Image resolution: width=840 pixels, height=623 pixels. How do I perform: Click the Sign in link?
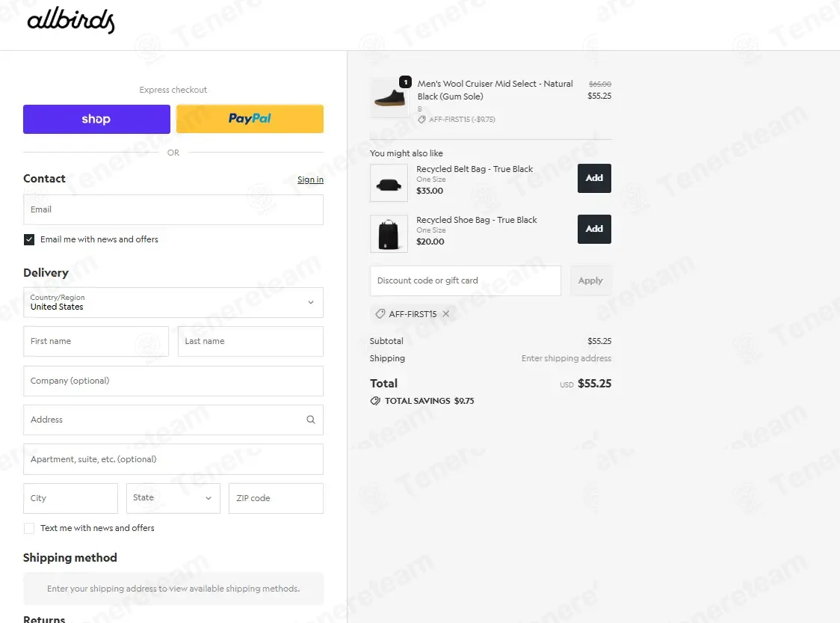310,179
